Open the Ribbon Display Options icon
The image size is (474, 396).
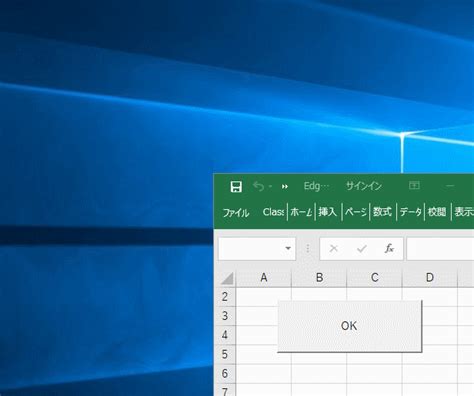tap(414, 185)
